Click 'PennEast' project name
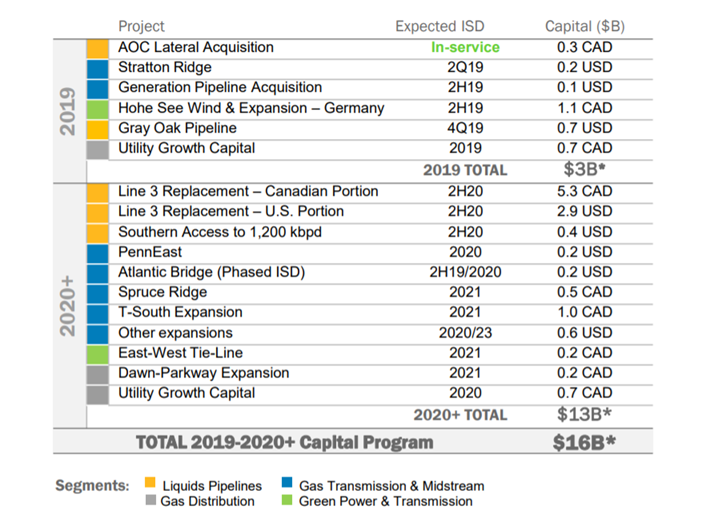This screenshot has height=510, width=710. tap(150, 252)
